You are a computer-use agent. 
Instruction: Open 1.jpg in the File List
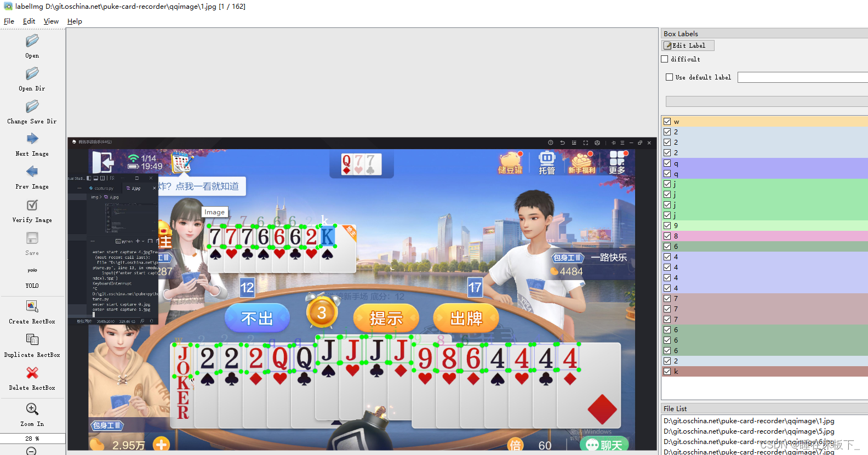pyautogui.click(x=749, y=421)
